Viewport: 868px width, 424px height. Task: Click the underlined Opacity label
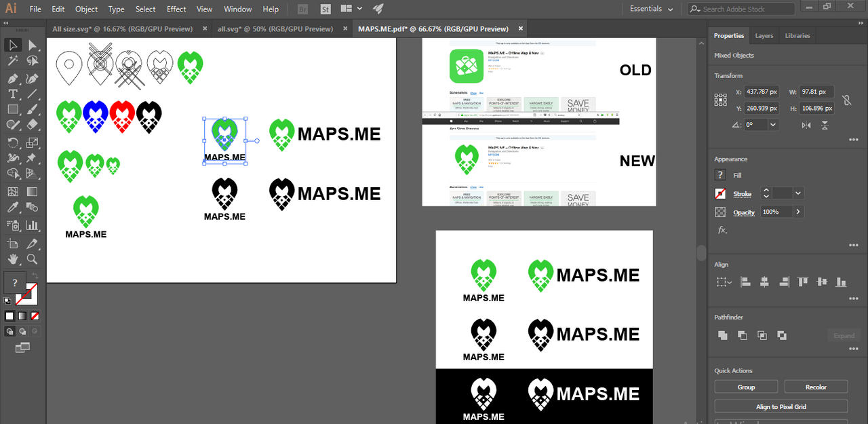[744, 212]
